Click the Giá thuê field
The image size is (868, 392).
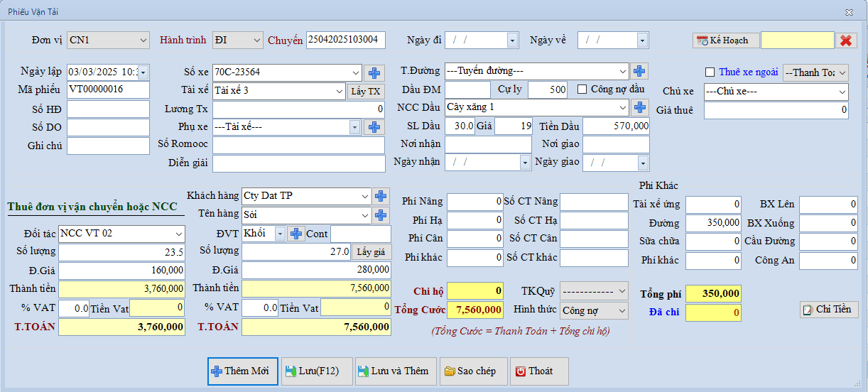776,110
